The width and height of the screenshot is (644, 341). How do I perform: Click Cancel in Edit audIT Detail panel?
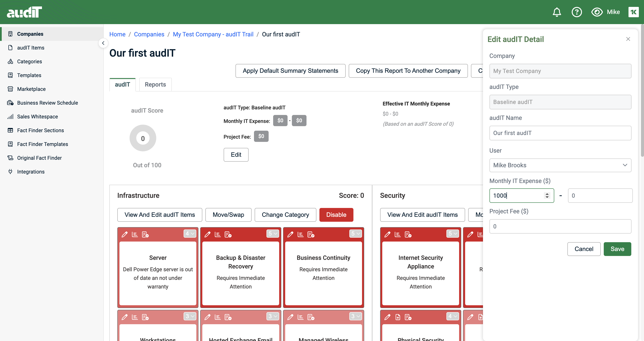584,249
